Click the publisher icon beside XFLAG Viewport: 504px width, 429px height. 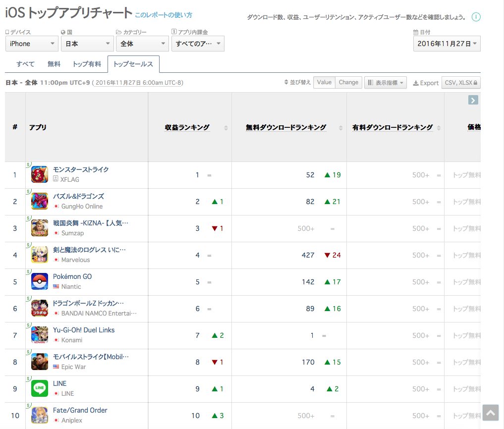(x=56, y=179)
